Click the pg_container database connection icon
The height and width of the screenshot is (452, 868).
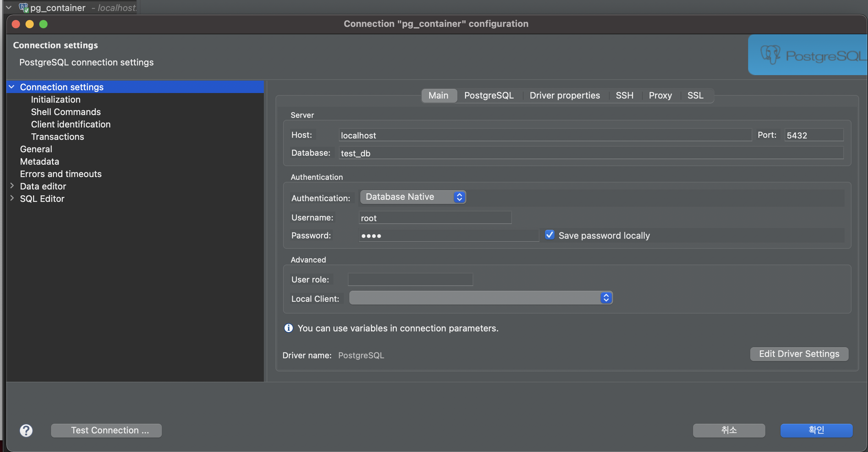[x=23, y=8]
